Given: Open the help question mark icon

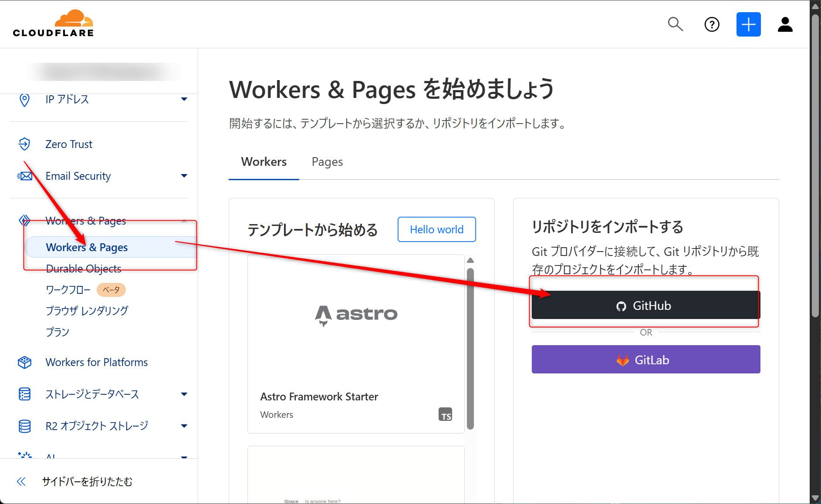Looking at the screenshot, I should click(x=712, y=24).
